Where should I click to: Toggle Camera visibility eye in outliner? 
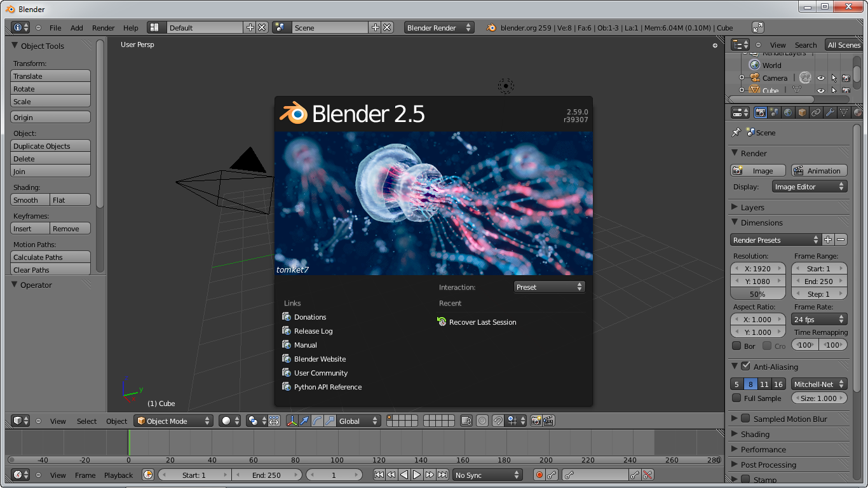click(820, 78)
